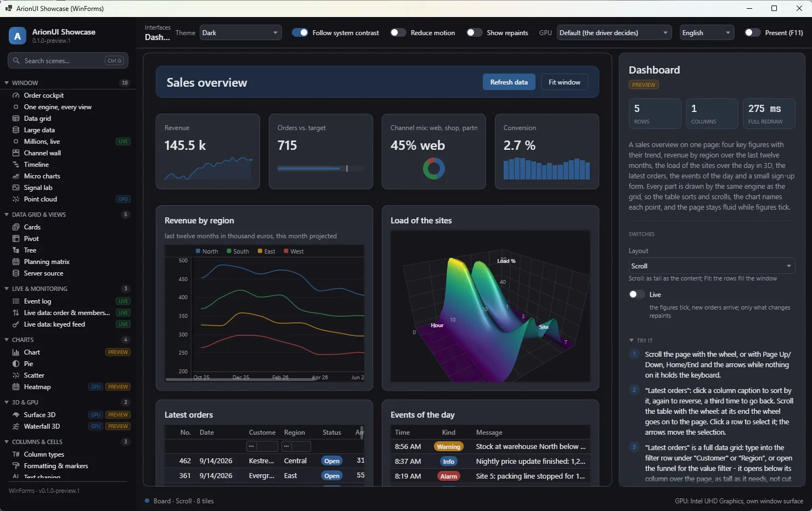
Task: Click the Order cockpit icon in sidebar
Action: point(16,96)
